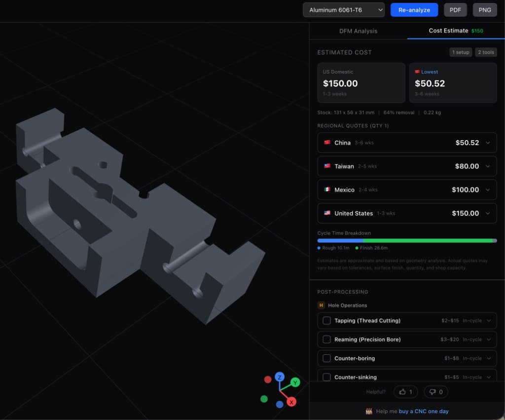The height and width of the screenshot is (420, 505).
Task: Click the Taiwan flag icon
Action: tap(326, 166)
